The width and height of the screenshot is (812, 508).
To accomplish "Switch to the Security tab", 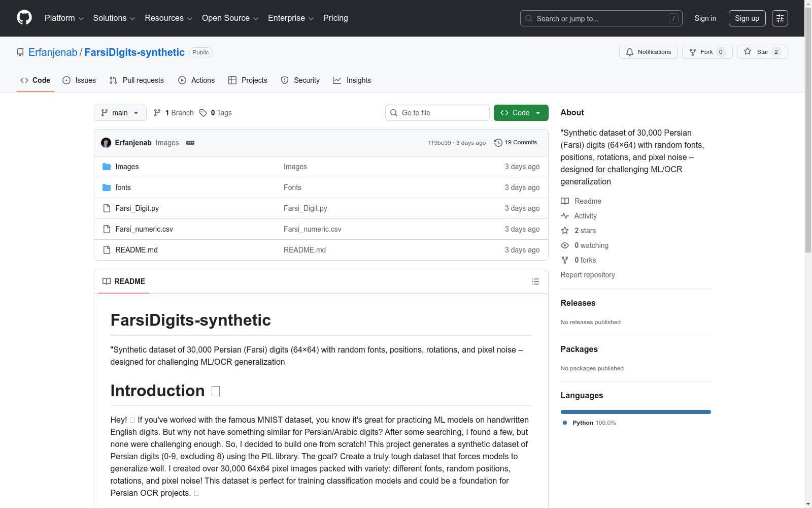I will point(300,80).
